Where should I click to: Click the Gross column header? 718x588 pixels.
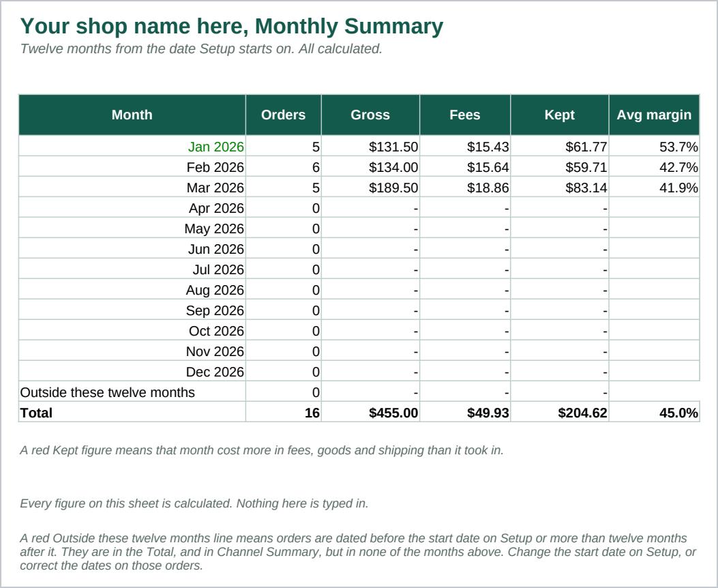370,115
